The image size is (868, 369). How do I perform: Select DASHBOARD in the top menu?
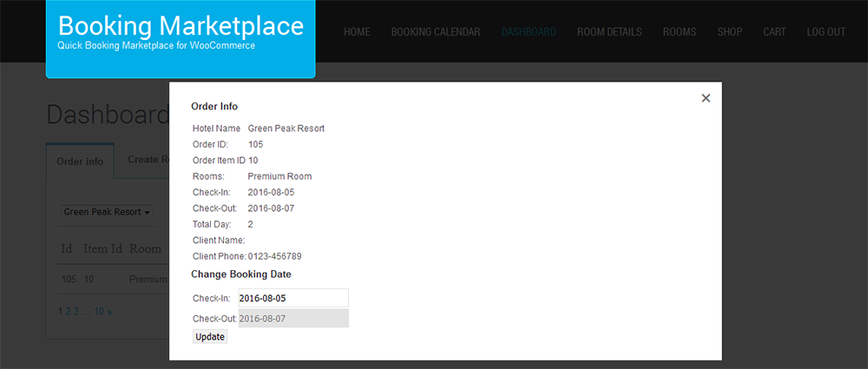click(x=529, y=32)
